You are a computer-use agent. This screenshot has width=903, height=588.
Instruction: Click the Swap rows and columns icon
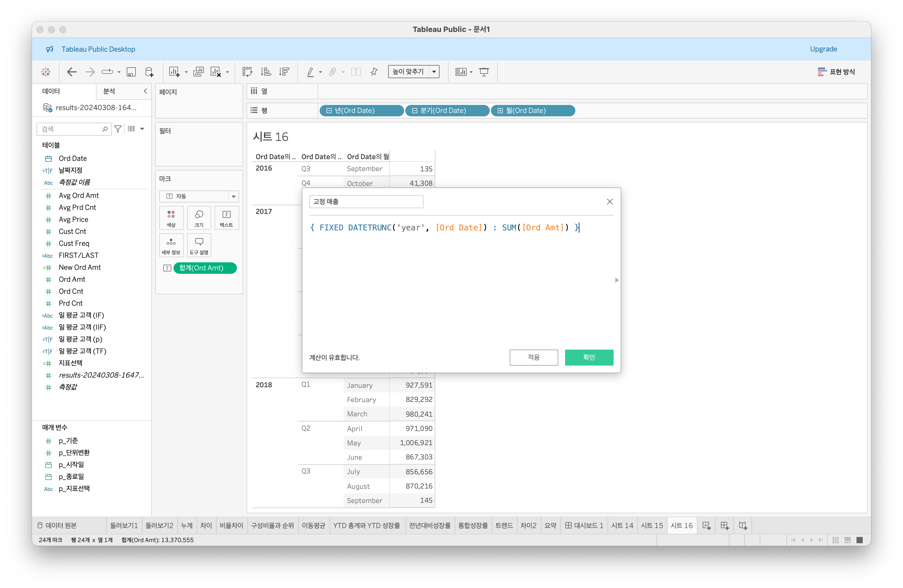[x=247, y=72]
